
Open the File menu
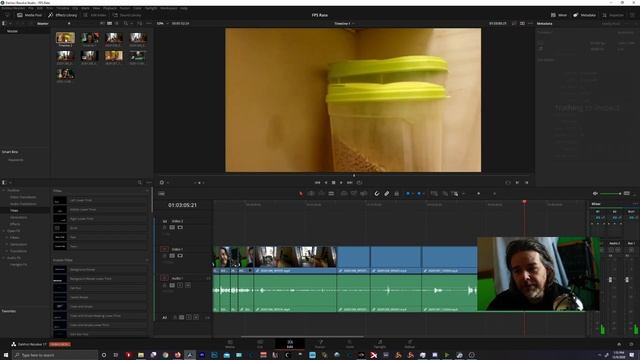[x=31, y=8]
